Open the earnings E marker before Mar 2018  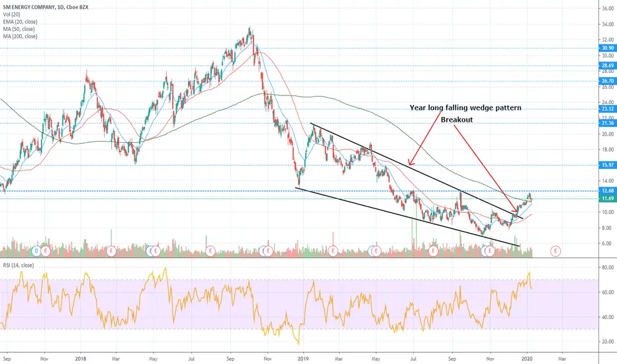[111, 250]
